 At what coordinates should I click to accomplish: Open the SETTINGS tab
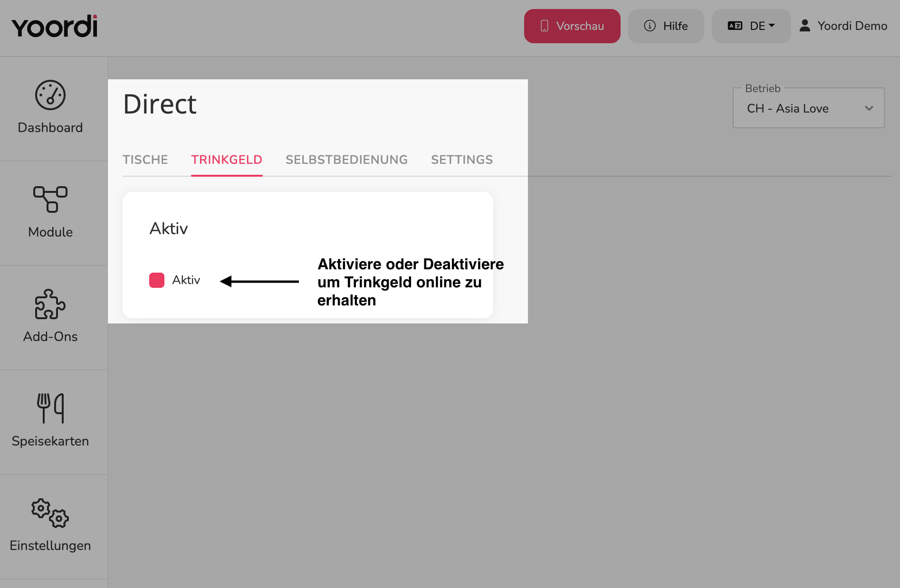(x=462, y=160)
